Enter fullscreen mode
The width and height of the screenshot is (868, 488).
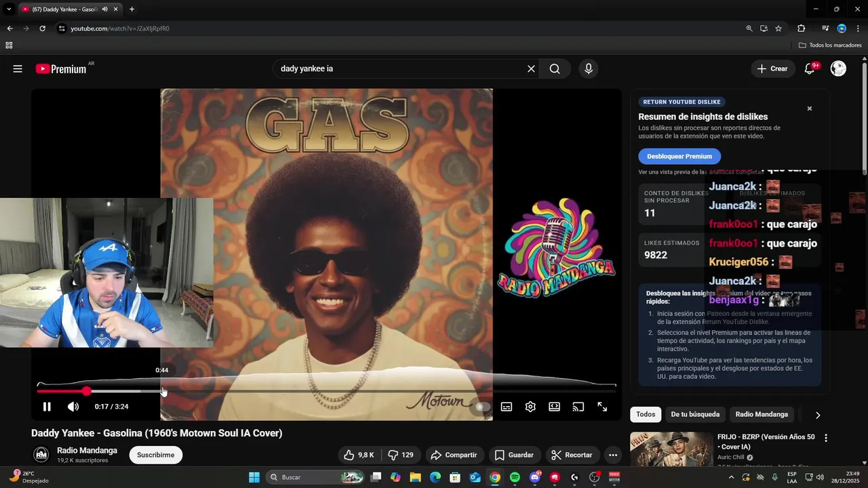pos(602,407)
